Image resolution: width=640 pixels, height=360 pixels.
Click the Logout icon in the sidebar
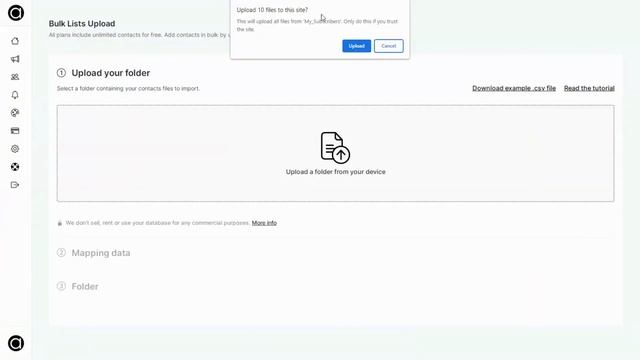(x=15, y=185)
